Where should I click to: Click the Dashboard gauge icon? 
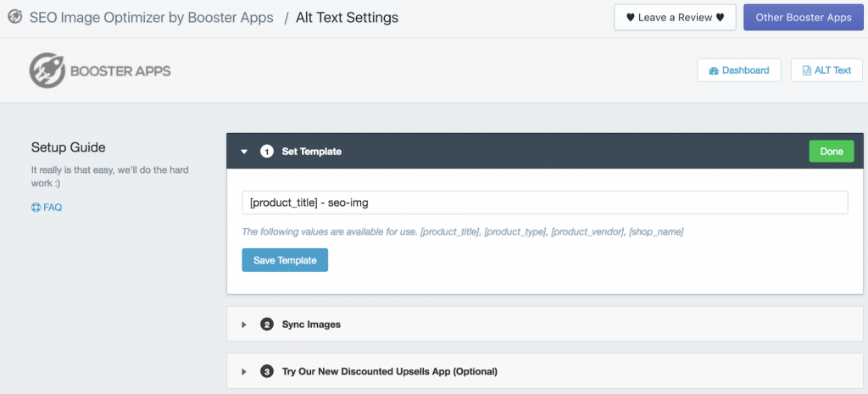[x=713, y=70]
